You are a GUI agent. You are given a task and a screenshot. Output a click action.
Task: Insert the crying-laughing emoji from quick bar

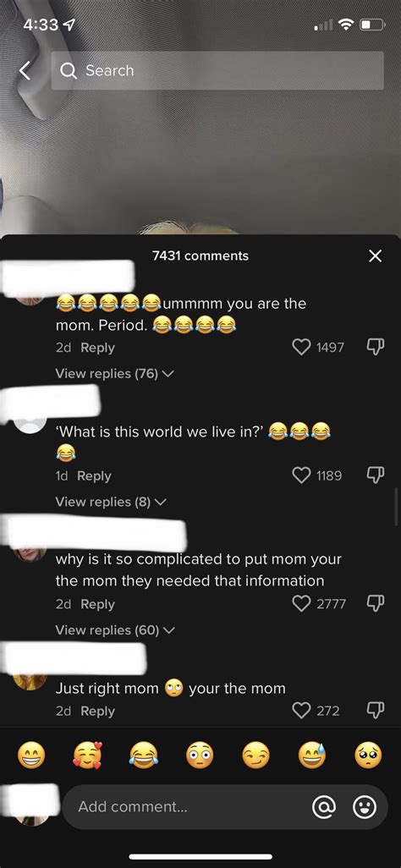pos(144,755)
